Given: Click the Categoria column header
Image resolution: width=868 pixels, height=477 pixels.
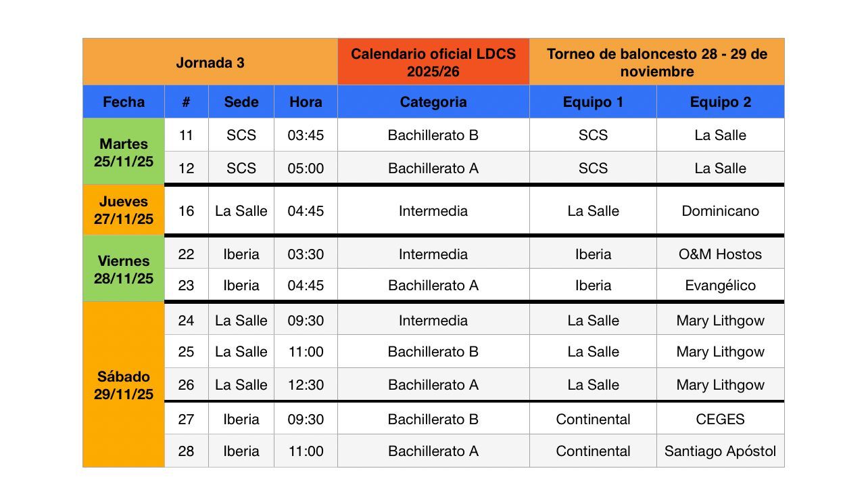Looking at the screenshot, I should [x=433, y=102].
